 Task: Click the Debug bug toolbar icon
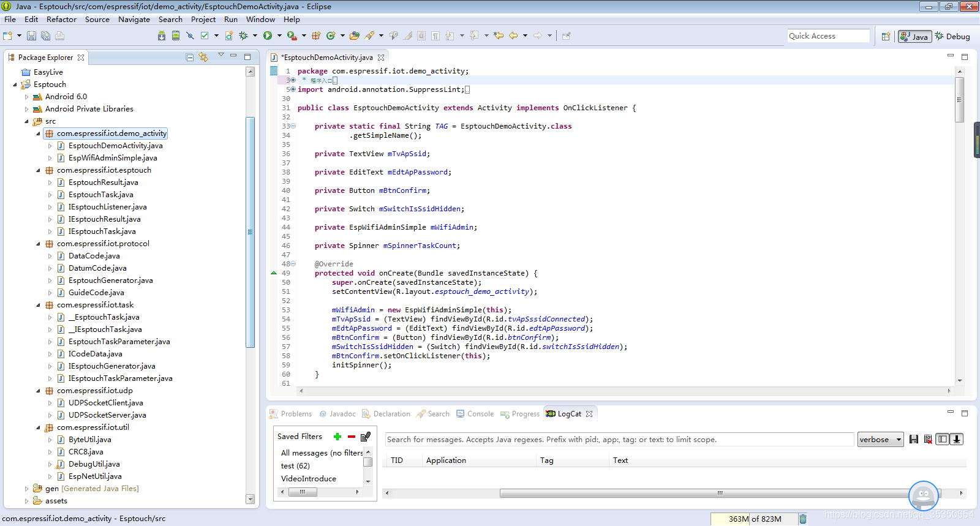(243, 36)
